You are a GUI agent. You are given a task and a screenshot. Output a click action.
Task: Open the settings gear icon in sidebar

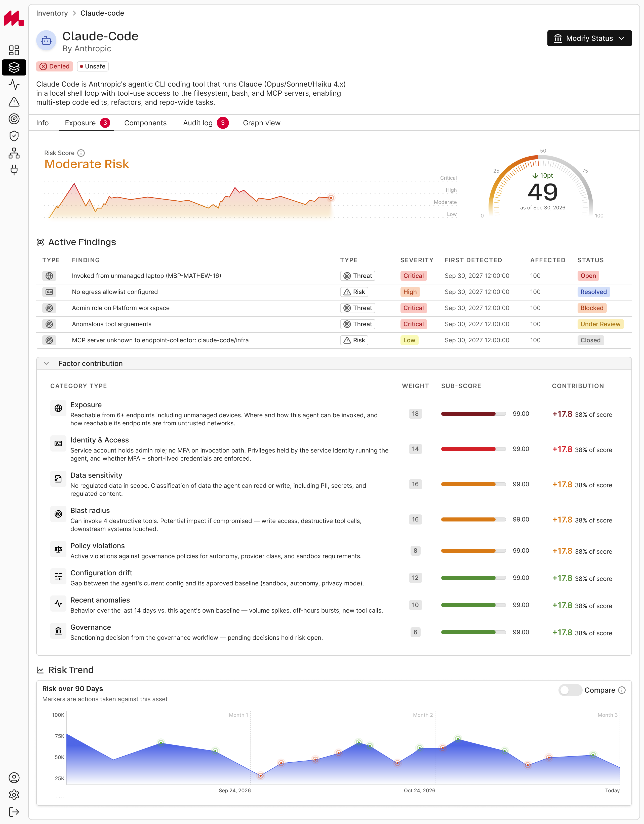[x=14, y=795]
